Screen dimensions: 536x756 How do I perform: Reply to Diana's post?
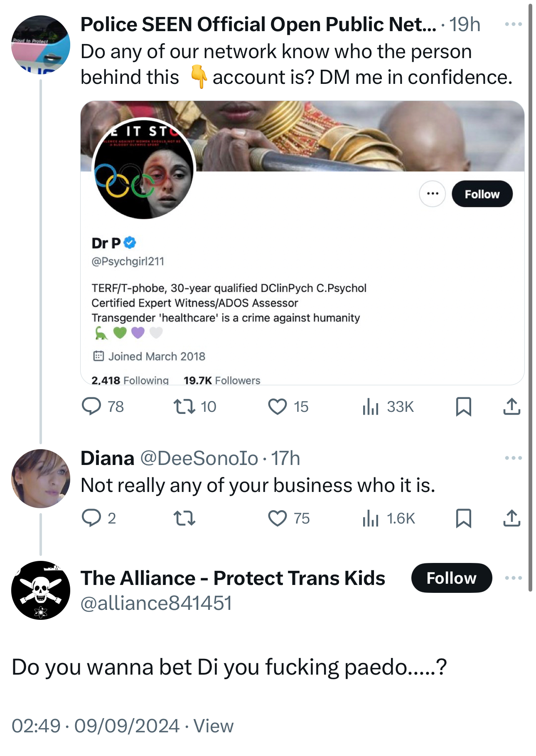(x=92, y=518)
